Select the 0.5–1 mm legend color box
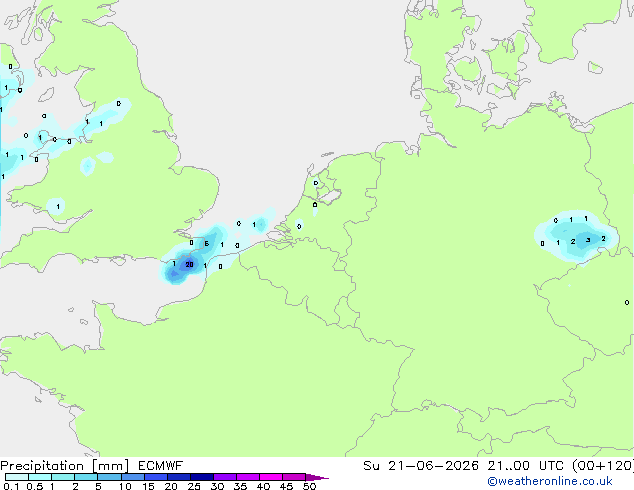 [40, 477]
